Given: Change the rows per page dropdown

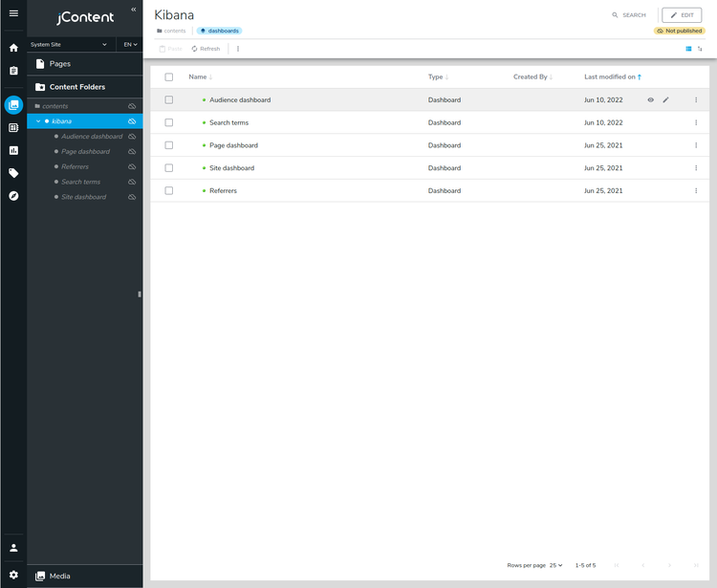Looking at the screenshot, I should 556,565.
